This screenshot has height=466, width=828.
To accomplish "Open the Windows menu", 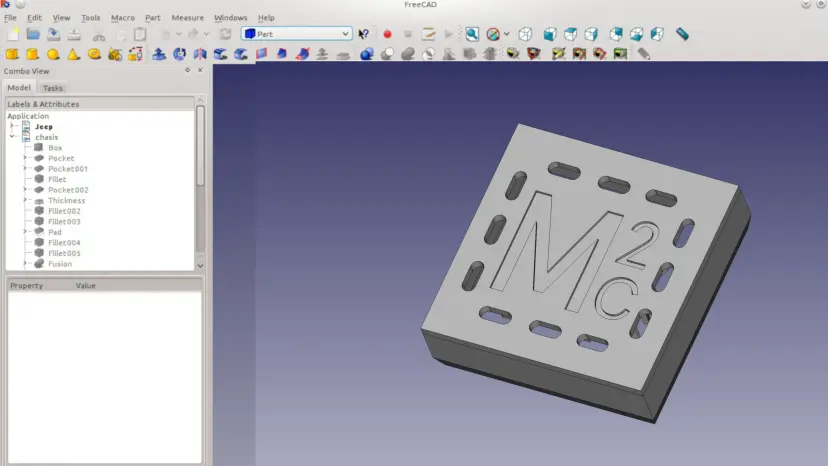I will pos(230,17).
